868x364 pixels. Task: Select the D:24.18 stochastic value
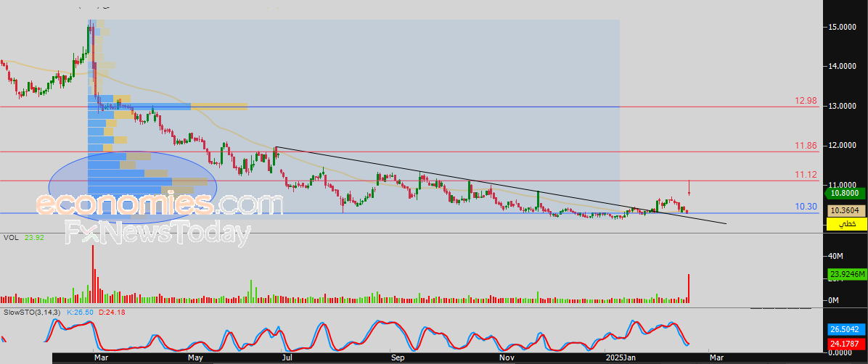pyautogui.click(x=112, y=313)
